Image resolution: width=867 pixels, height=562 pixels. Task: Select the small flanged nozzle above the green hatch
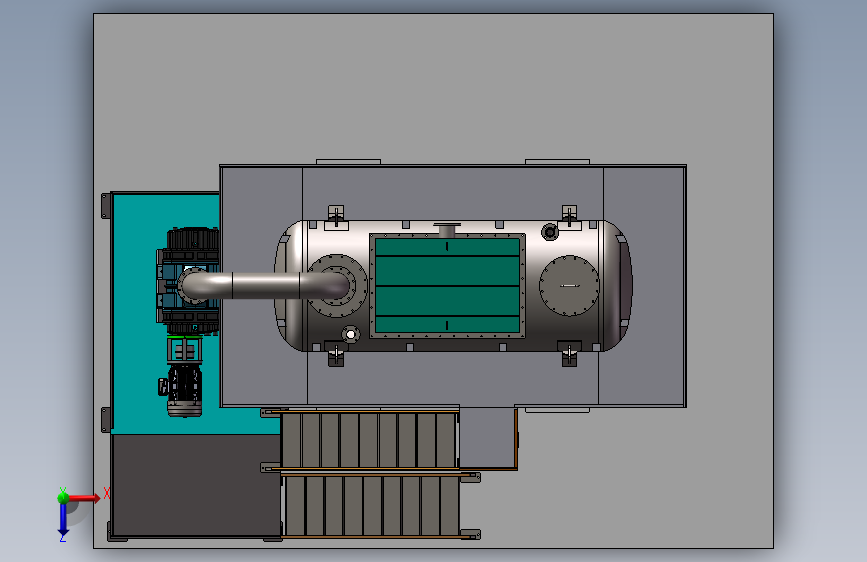447,230
